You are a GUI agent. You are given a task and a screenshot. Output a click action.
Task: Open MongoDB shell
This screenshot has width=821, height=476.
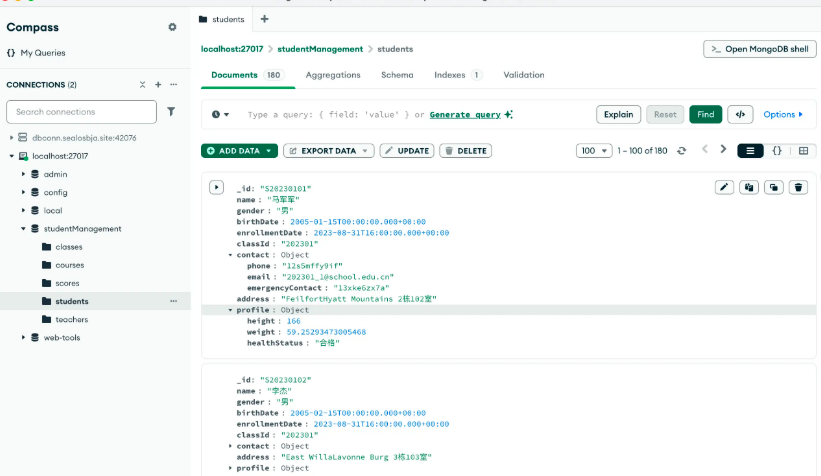760,49
